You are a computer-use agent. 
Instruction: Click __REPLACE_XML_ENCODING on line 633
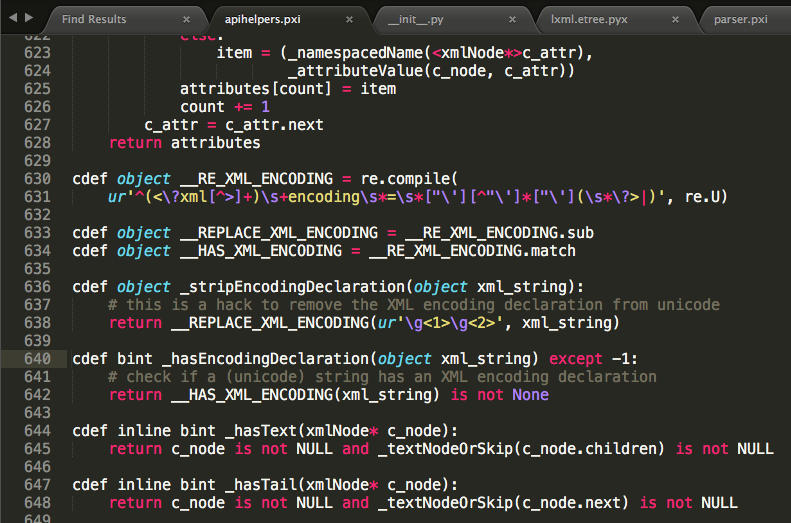(x=278, y=233)
